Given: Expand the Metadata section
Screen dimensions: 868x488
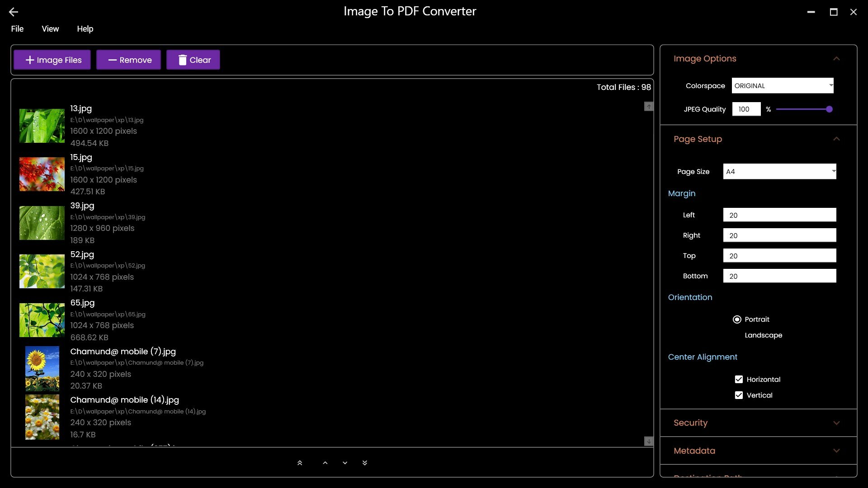Looking at the screenshot, I should click(x=836, y=450).
